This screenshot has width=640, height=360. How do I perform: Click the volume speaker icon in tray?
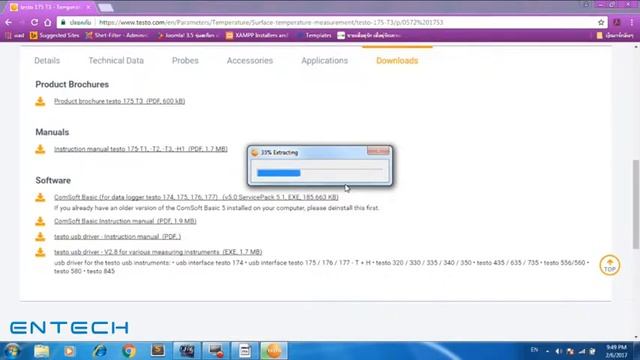[x=559, y=351]
